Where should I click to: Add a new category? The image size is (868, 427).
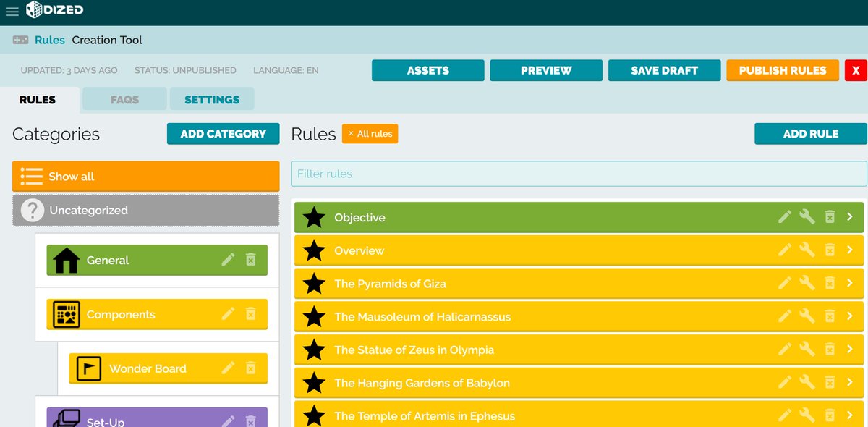[224, 133]
